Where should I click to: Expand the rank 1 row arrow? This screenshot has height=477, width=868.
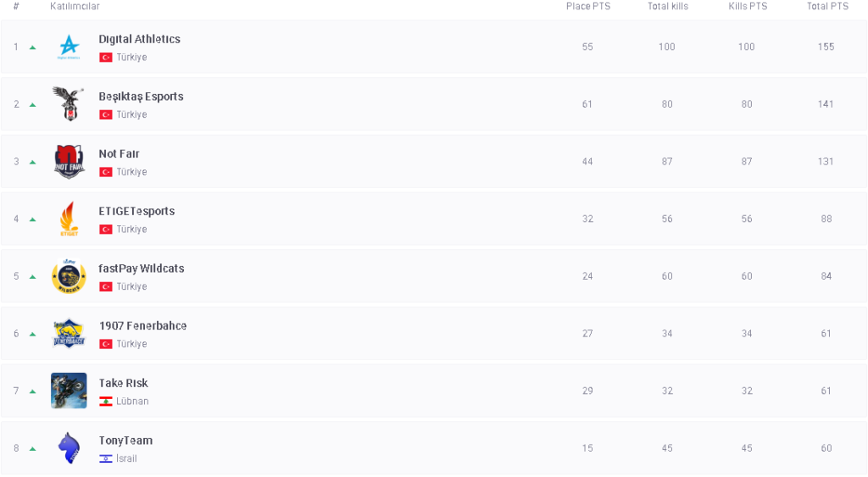click(33, 47)
